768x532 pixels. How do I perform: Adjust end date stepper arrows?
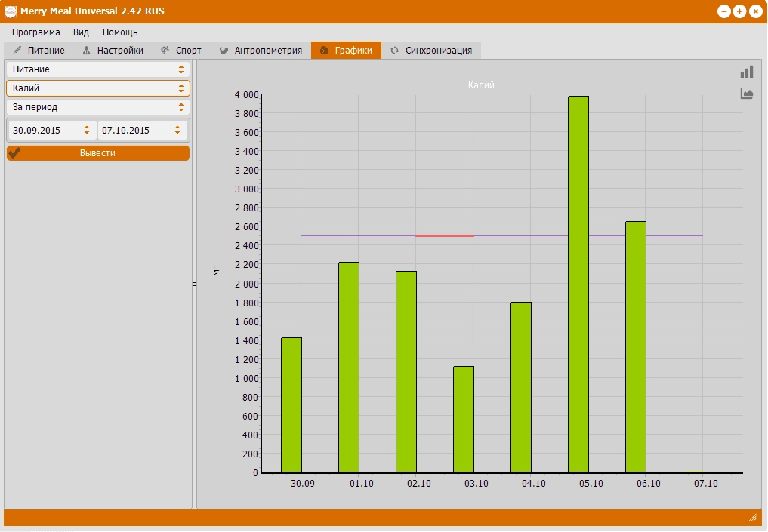177,131
